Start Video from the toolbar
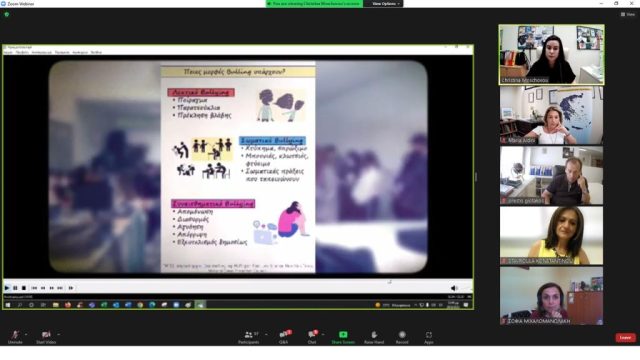Image resolution: width=640 pixels, height=360 pixels. [46, 337]
